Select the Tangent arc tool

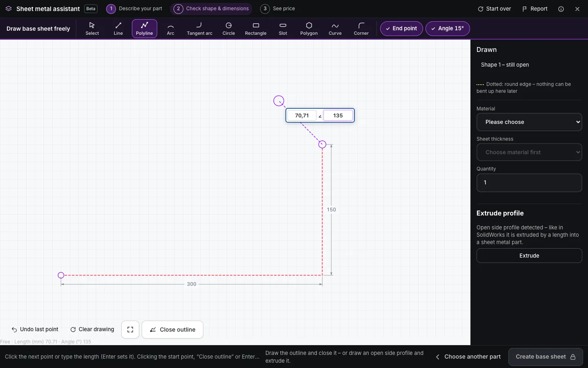[x=200, y=29]
